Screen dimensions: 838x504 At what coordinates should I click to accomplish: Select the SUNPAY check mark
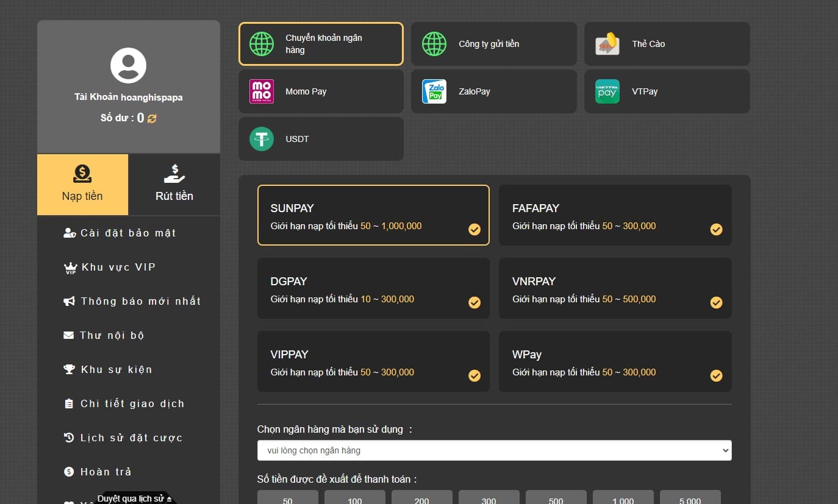(x=475, y=229)
